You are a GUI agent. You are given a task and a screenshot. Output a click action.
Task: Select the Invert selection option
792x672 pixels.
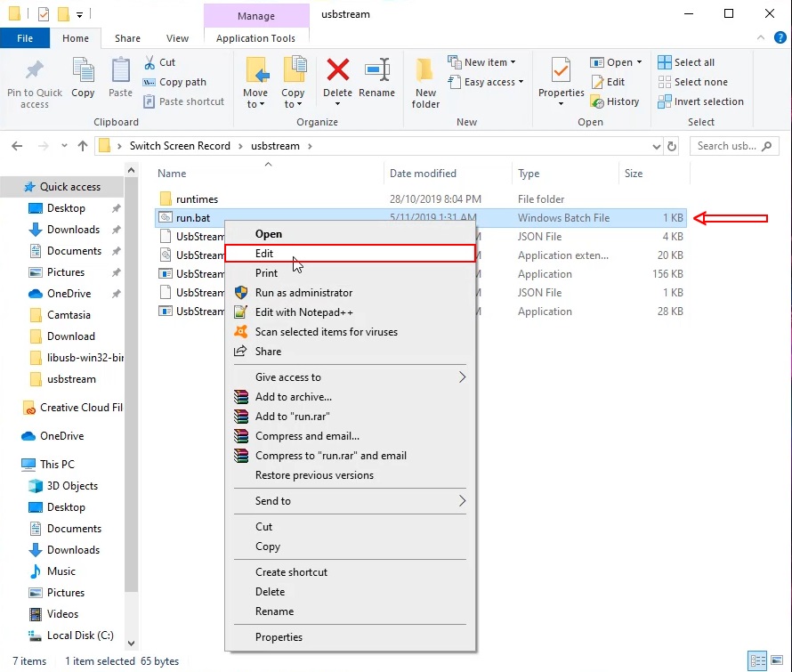(x=700, y=101)
